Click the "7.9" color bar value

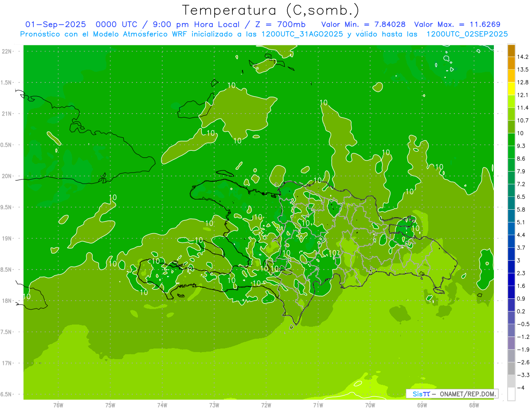(x=521, y=172)
